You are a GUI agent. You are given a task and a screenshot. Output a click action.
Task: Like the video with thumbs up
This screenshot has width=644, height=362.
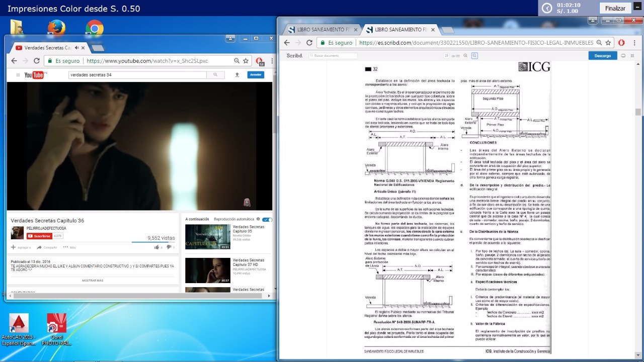point(157,247)
